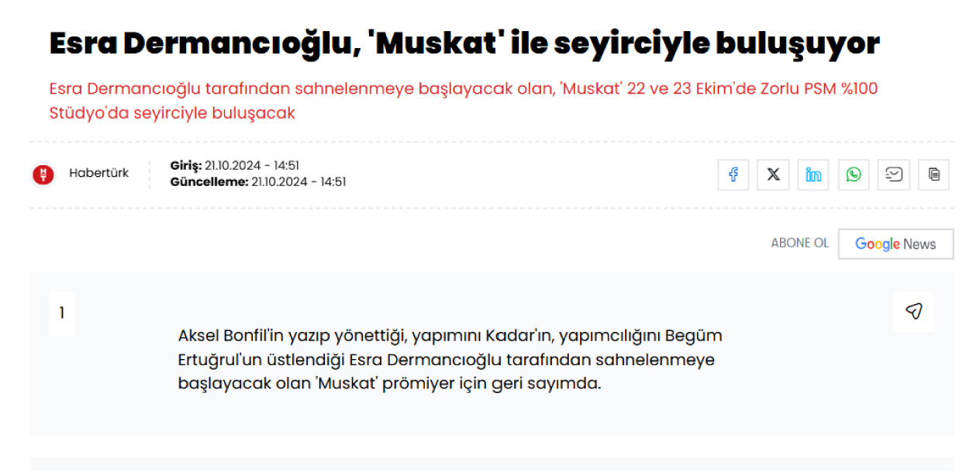Click the red Habertürk logo

[x=43, y=174]
